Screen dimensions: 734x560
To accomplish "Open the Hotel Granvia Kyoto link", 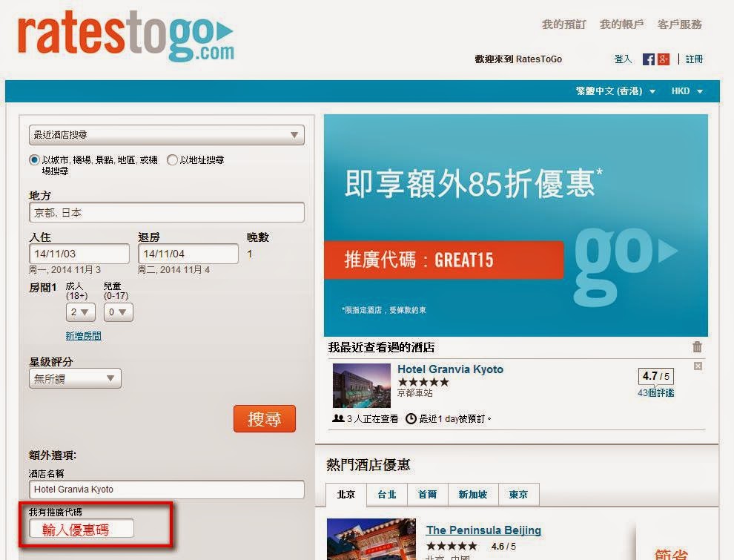I will point(450,369).
